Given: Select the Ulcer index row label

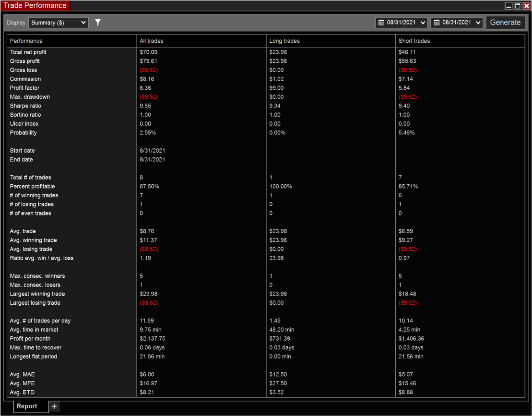Looking at the screenshot, I should (x=24, y=123).
